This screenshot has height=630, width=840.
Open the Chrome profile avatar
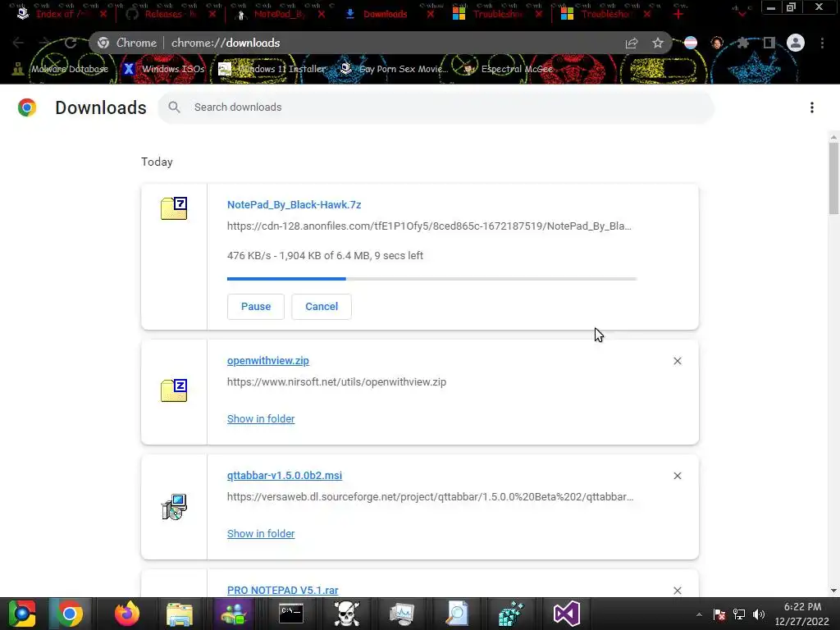point(796,43)
